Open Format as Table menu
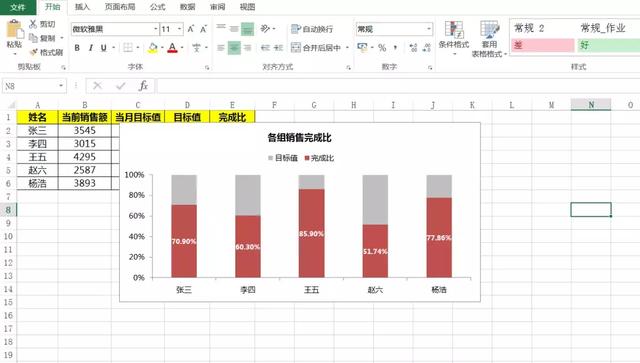 click(489, 39)
